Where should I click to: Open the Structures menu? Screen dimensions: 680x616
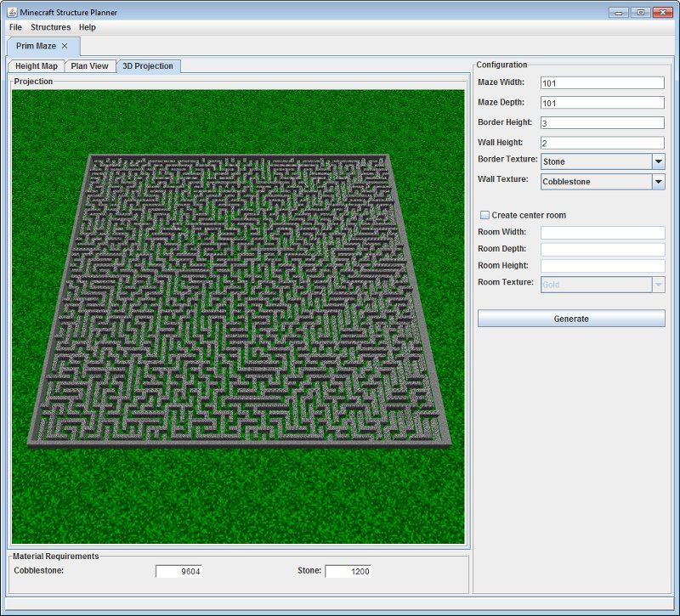coord(50,27)
